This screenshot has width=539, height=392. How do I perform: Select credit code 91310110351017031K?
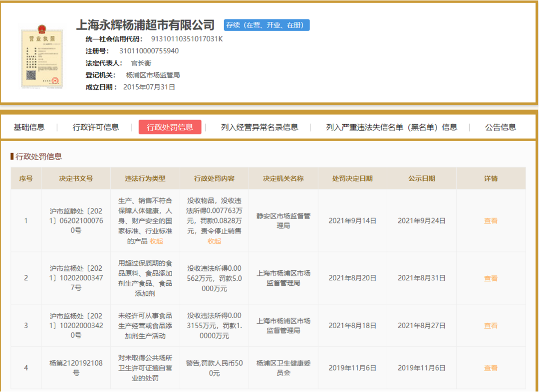pyautogui.click(x=187, y=39)
